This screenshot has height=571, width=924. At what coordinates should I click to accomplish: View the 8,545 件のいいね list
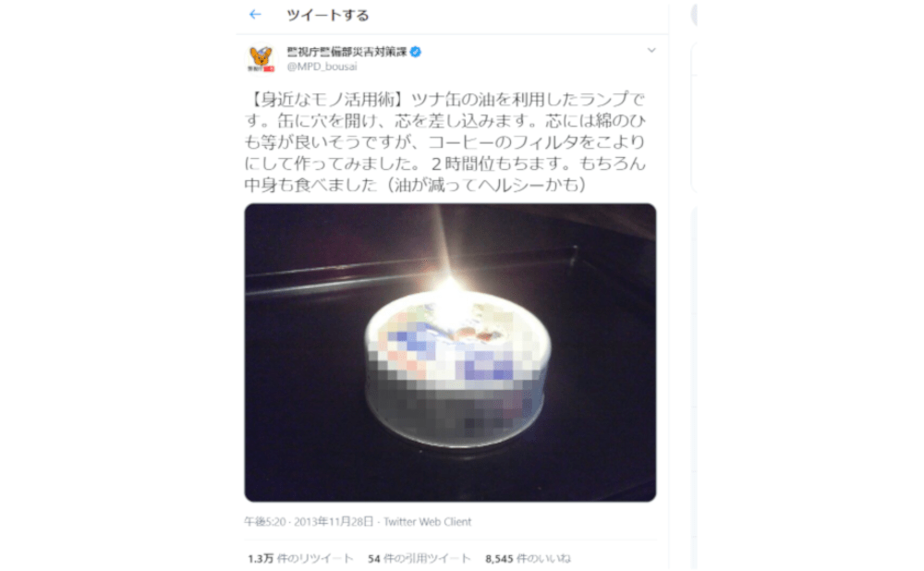(528, 558)
